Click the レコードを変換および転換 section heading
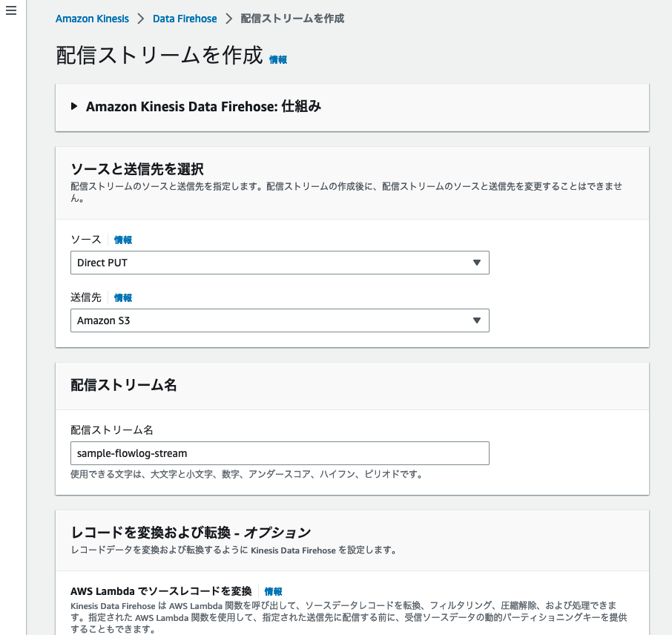 click(191, 532)
